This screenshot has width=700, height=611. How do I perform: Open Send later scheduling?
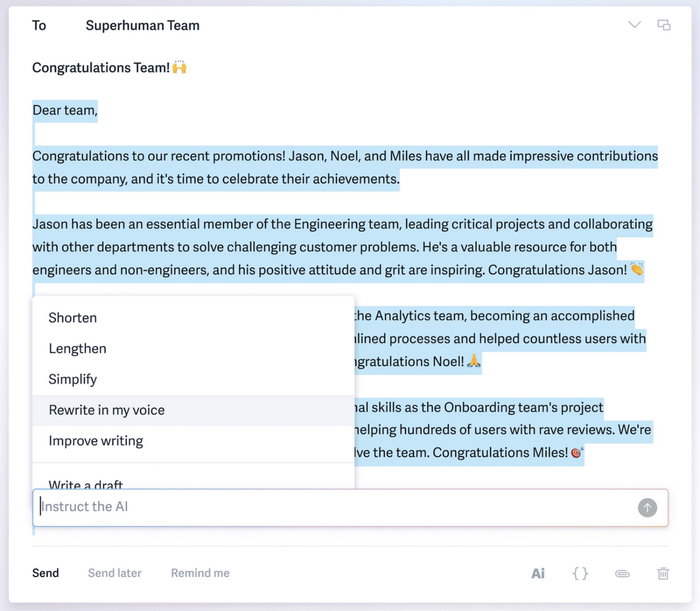[x=114, y=573]
